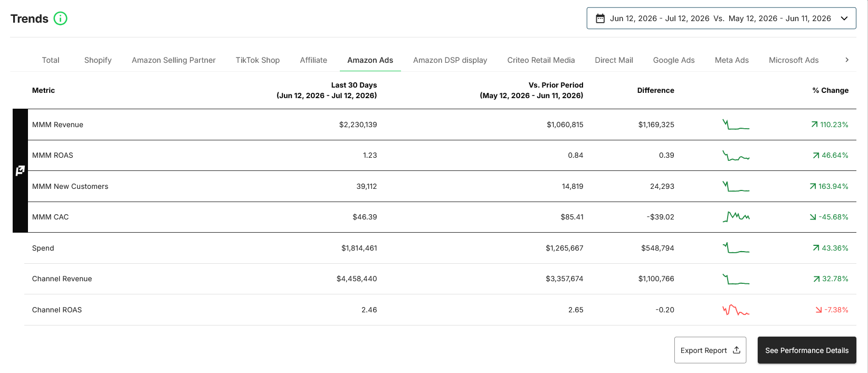Click the % Change column header
This screenshot has height=373, width=868.
point(831,90)
